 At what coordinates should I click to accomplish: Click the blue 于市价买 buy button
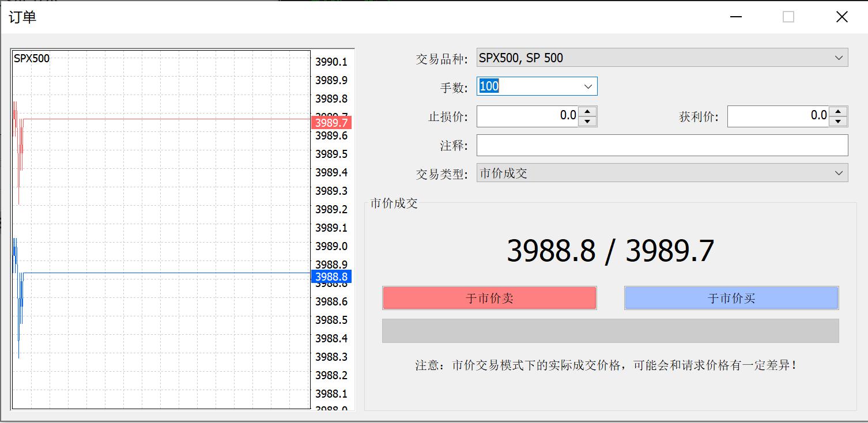(x=731, y=298)
